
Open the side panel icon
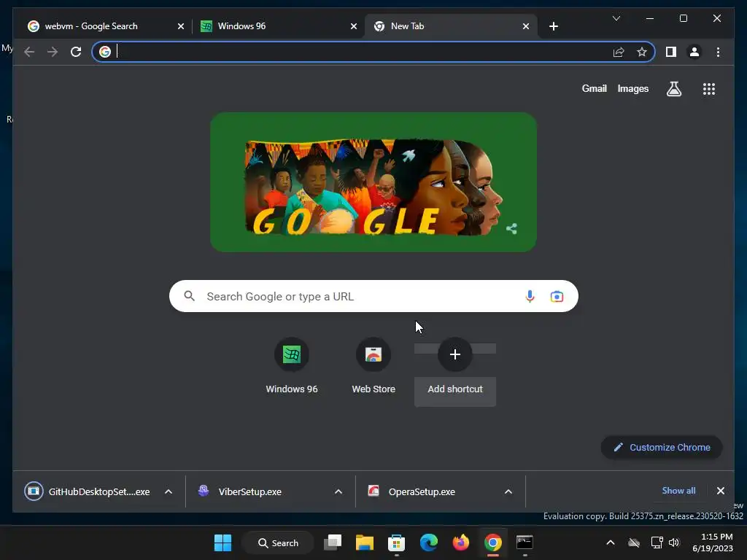(x=671, y=52)
